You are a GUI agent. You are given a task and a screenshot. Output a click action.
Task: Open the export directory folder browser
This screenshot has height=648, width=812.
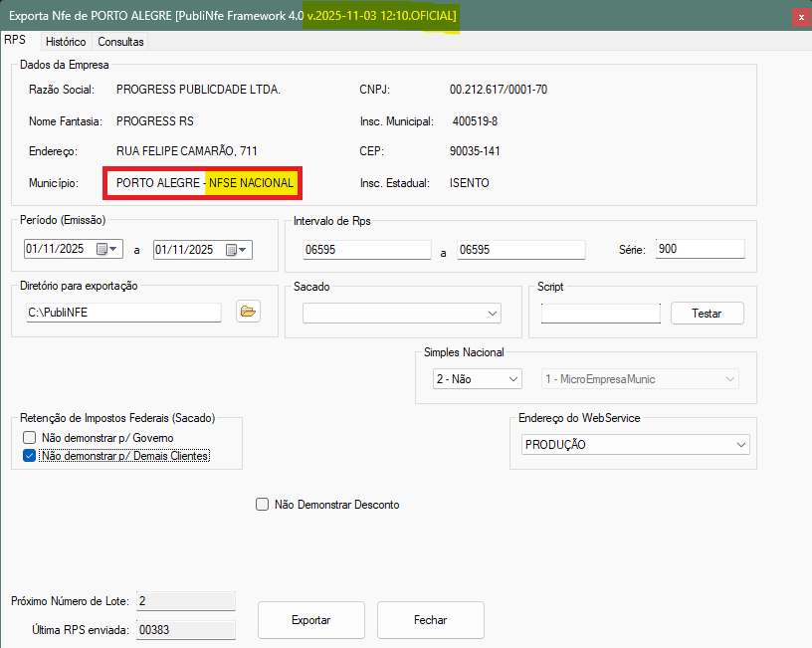248,313
